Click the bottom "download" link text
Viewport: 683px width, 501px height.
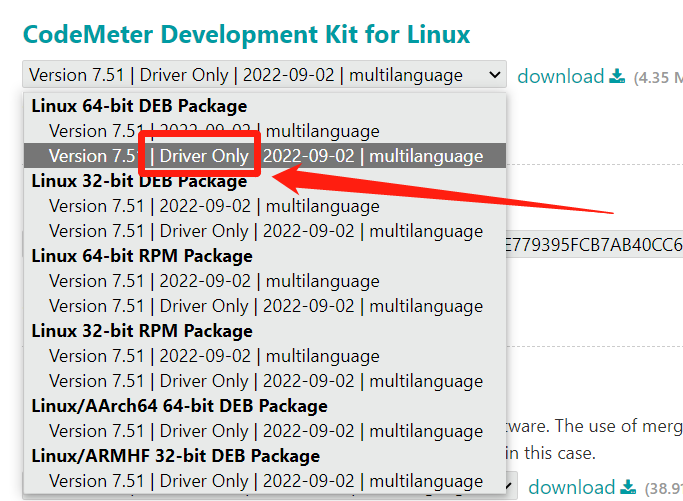pyautogui.click(x=571, y=487)
